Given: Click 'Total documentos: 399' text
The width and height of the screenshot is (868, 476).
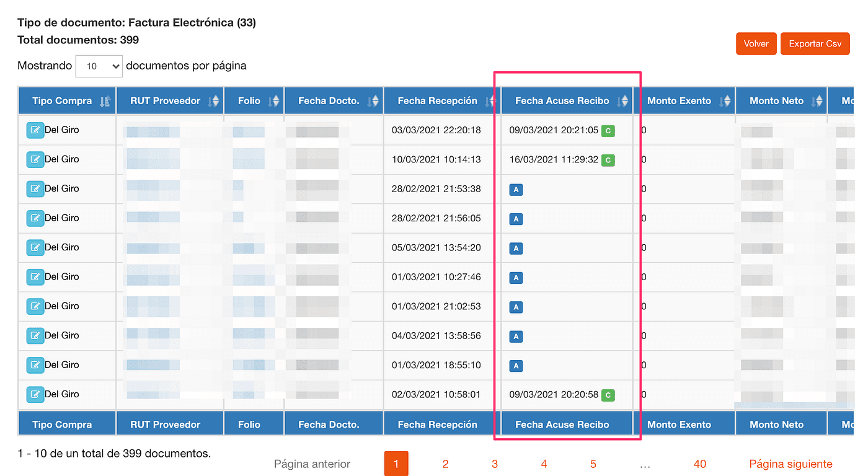Looking at the screenshot, I should click(x=78, y=40).
